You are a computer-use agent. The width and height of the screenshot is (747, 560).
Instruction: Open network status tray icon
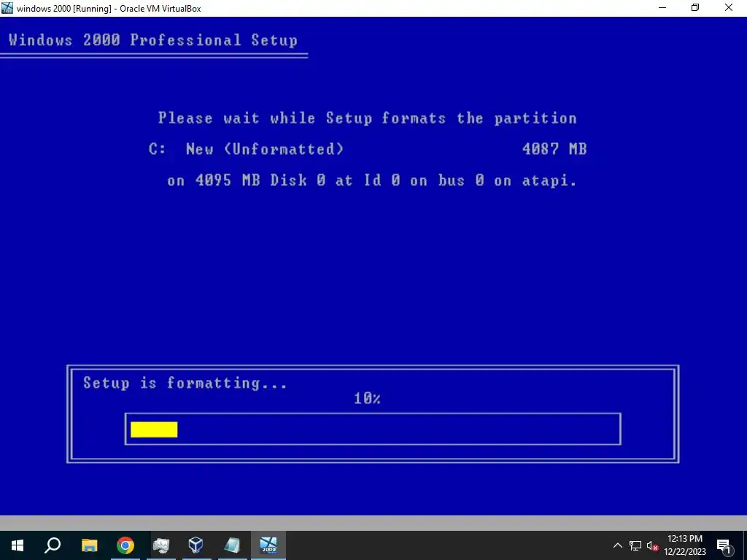point(635,545)
